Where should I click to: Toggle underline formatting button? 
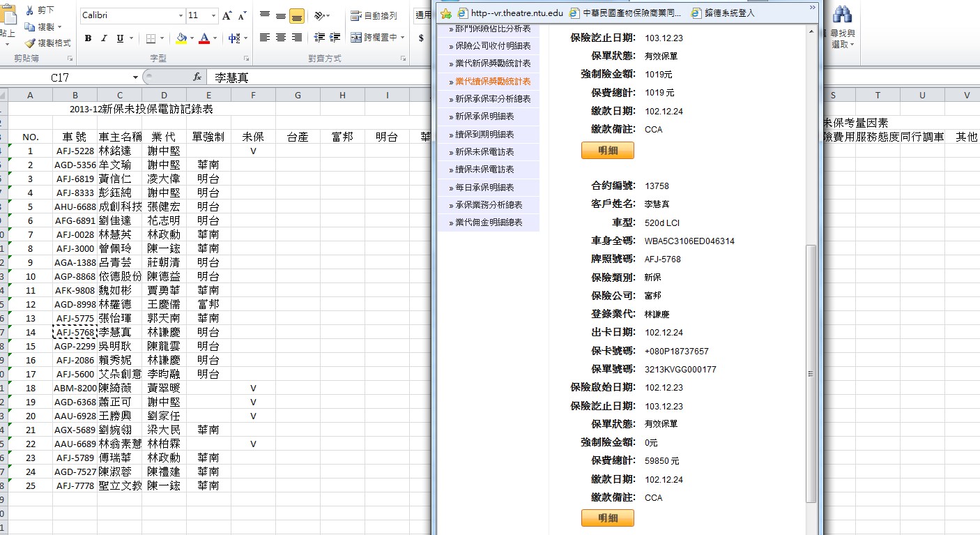[121, 38]
